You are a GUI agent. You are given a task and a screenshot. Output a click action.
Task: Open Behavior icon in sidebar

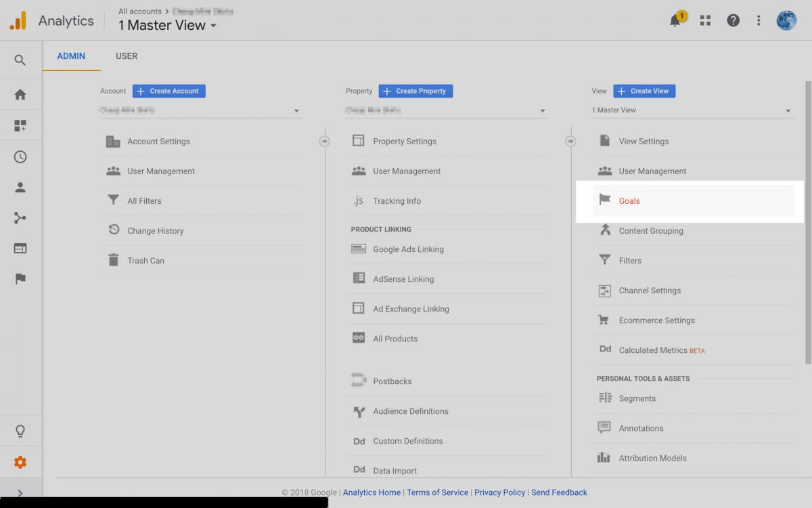point(20,249)
